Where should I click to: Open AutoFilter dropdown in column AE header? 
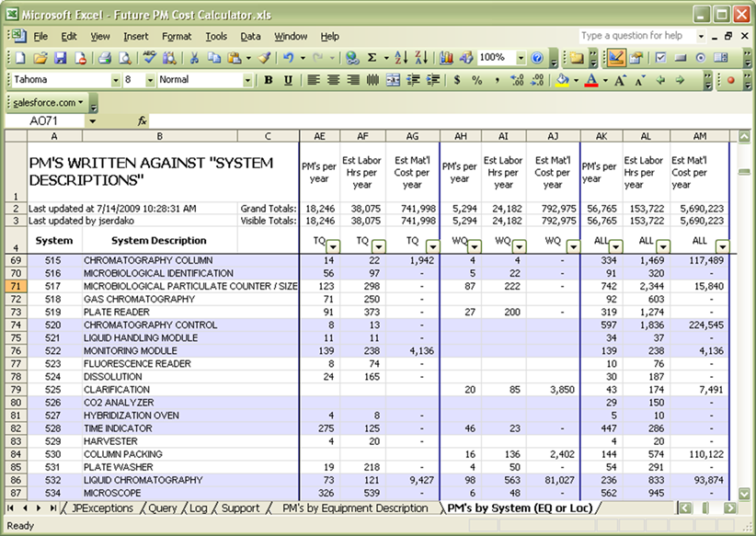click(x=333, y=246)
